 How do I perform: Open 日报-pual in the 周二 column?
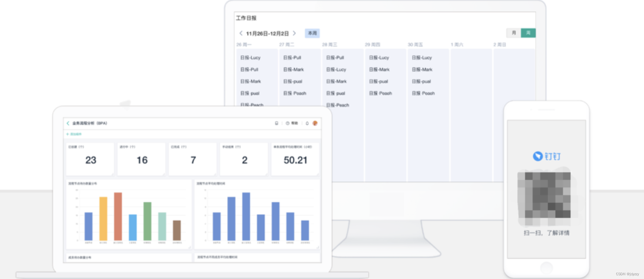[293, 82]
